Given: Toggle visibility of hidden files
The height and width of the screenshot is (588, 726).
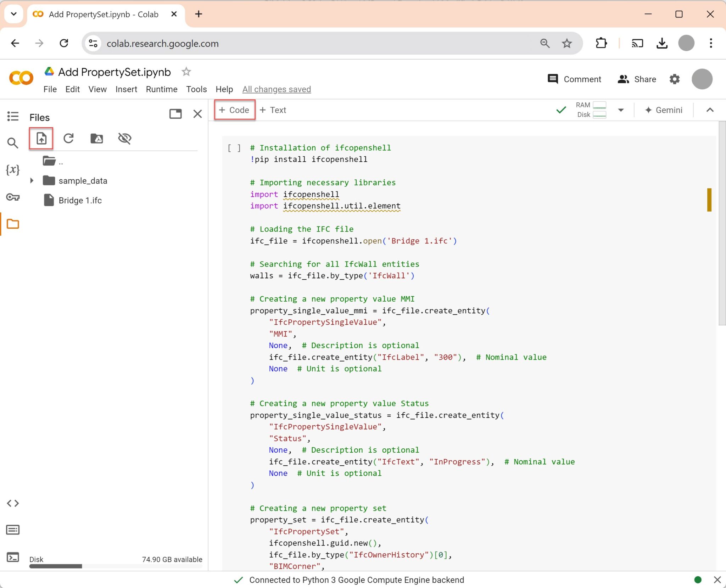Looking at the screenshot, I should [x=125, y=139].
